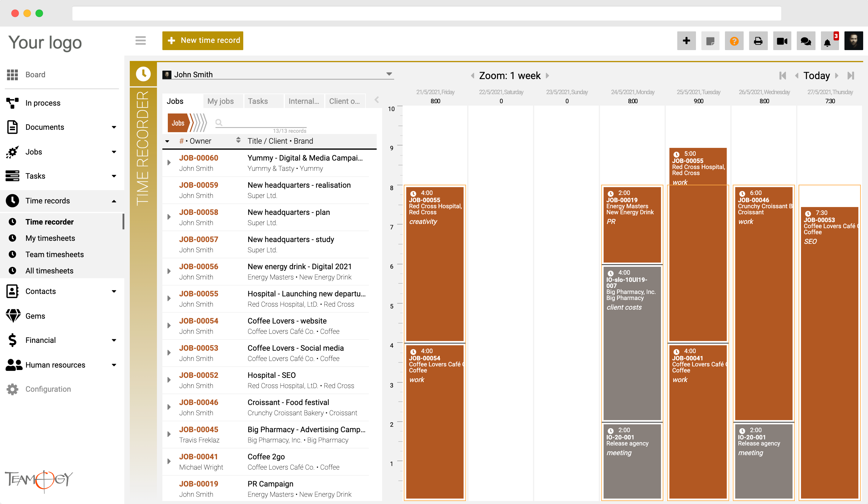Open the John Smith user dropdown

coord(389,74)
